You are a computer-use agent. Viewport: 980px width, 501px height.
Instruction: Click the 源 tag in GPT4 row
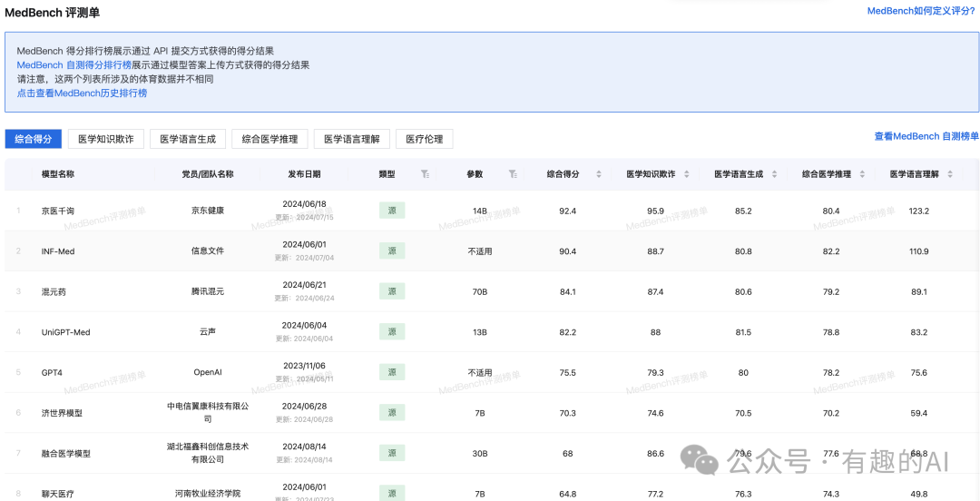tap(392, 372)
